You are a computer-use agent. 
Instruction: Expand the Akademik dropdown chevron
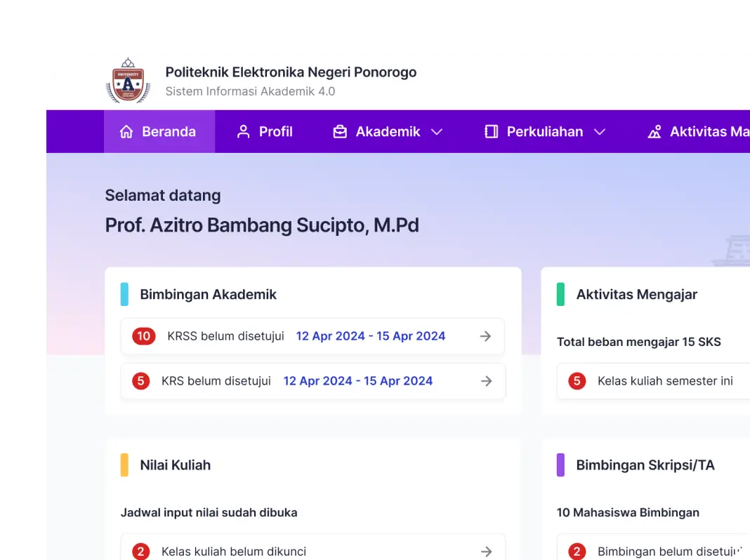click(x=437, y=132)
